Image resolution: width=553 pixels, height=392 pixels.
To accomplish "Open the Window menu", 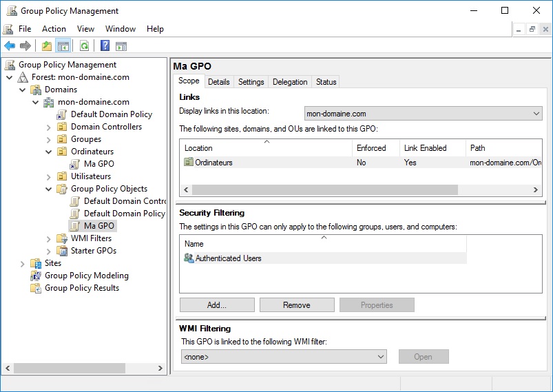I will point(121,28).
